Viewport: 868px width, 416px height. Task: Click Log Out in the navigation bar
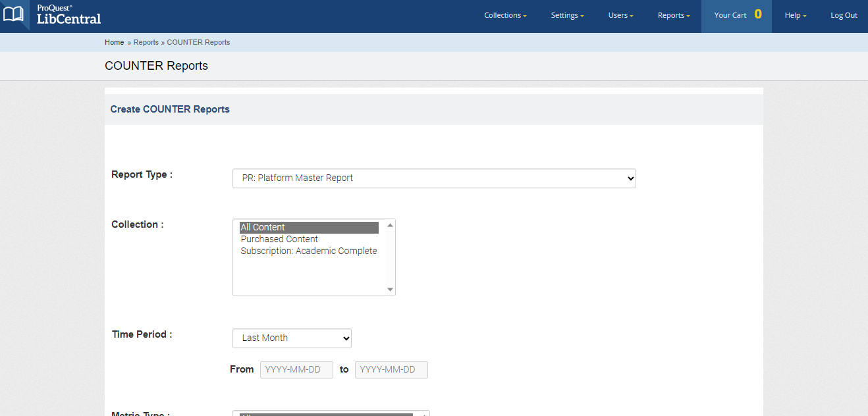[x=844, y=14]
